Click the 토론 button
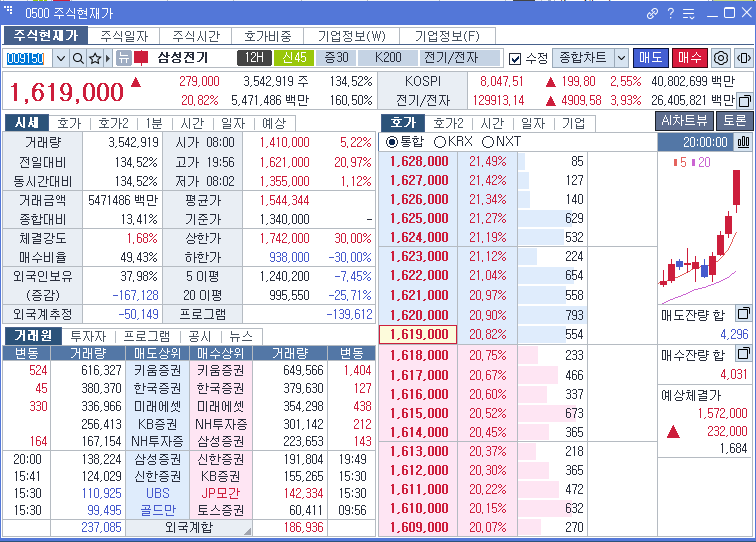756x542 pixels. pyautogui.click(x=734, y=121)
